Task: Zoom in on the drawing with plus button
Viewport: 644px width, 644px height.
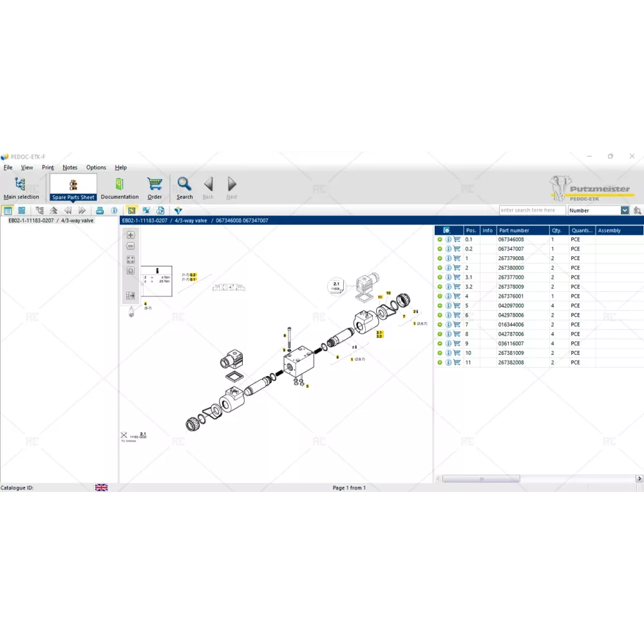Action: tap(131, 235)
